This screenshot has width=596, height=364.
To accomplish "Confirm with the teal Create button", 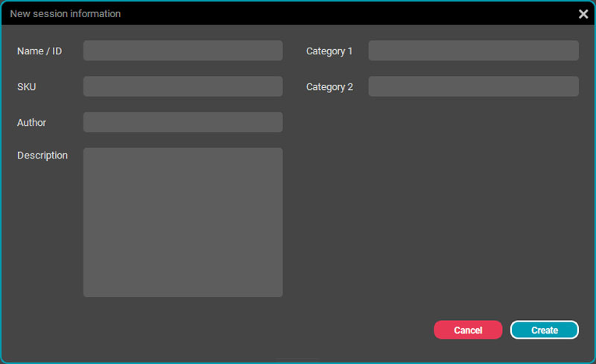I will 545,330.
